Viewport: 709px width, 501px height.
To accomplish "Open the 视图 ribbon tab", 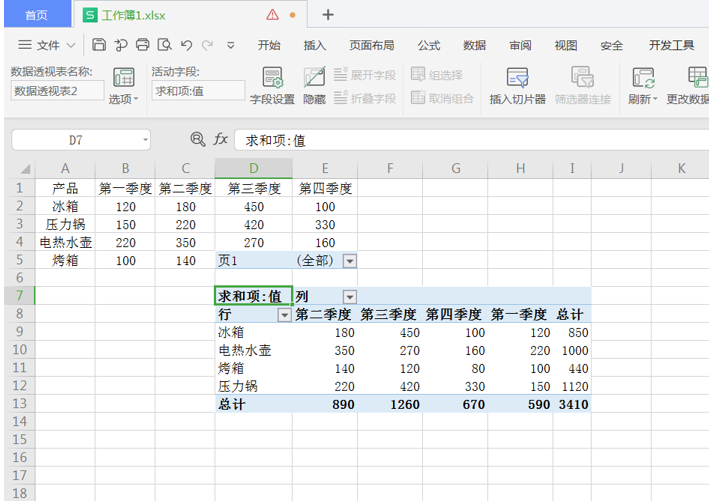I will tap(566, 45).
